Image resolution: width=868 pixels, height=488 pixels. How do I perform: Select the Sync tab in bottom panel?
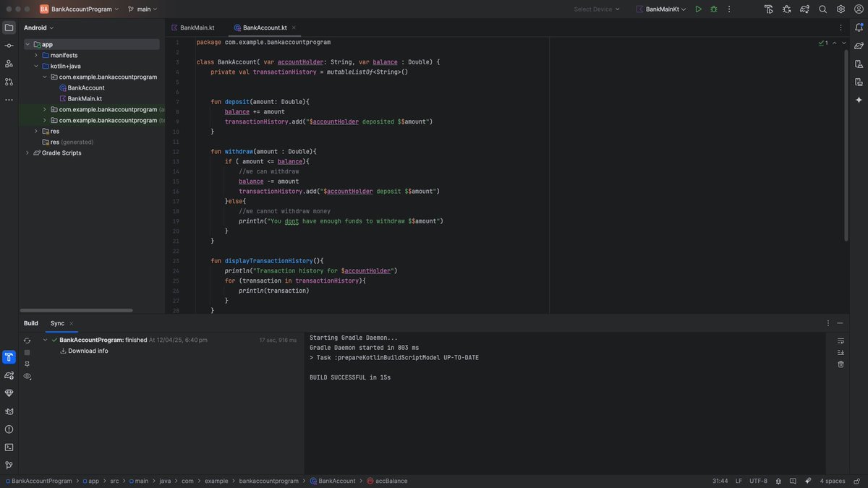(x=59, y=323)
